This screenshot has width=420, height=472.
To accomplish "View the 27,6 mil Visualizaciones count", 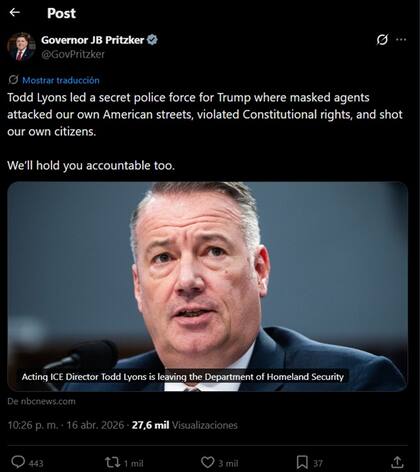I will [185, 425].
